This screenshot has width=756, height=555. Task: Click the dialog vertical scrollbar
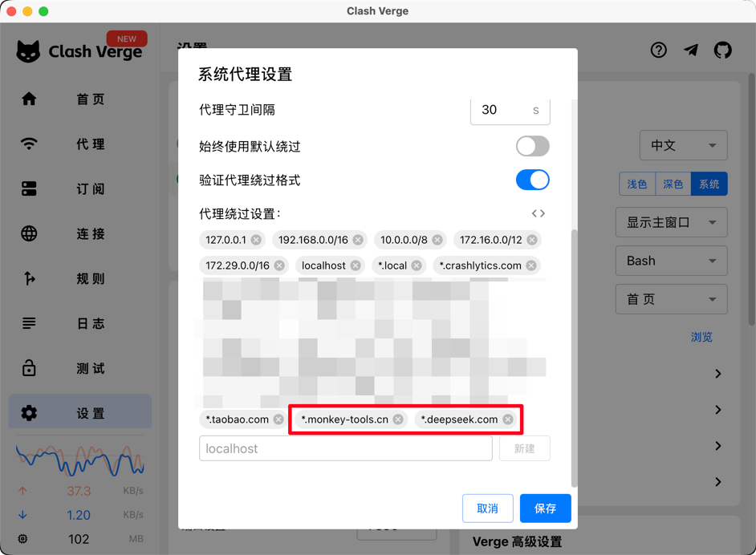tap(574, 359)
